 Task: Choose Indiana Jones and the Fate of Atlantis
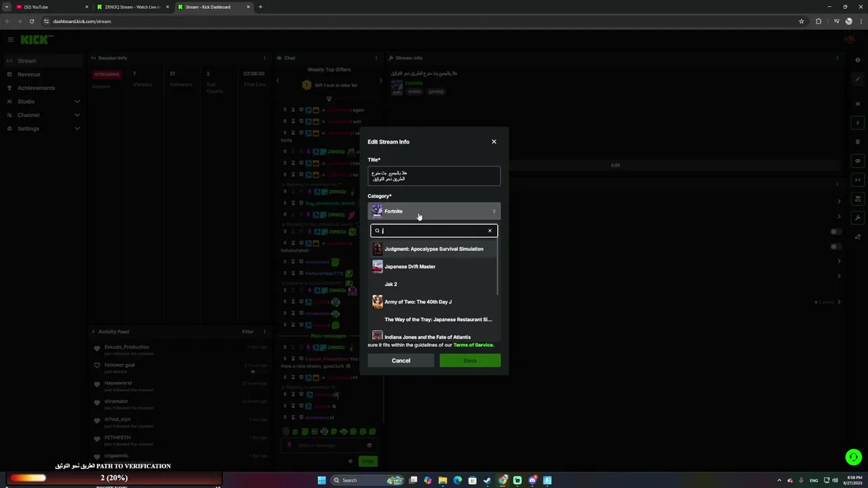(x=434, y=336)
